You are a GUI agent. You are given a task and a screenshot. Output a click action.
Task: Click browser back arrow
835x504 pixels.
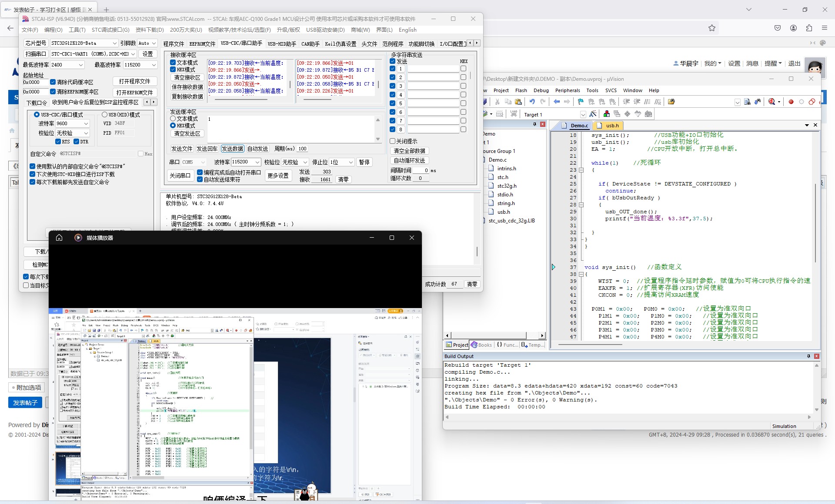tap(10, 28)
